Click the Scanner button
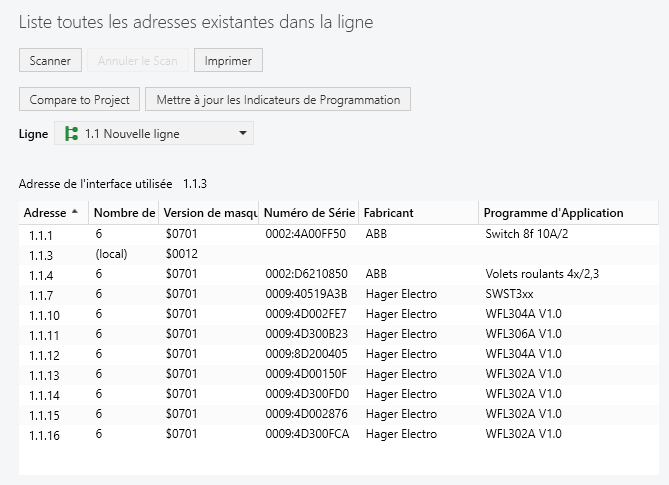This screenshot has width=669, height=485. point(50,60)
